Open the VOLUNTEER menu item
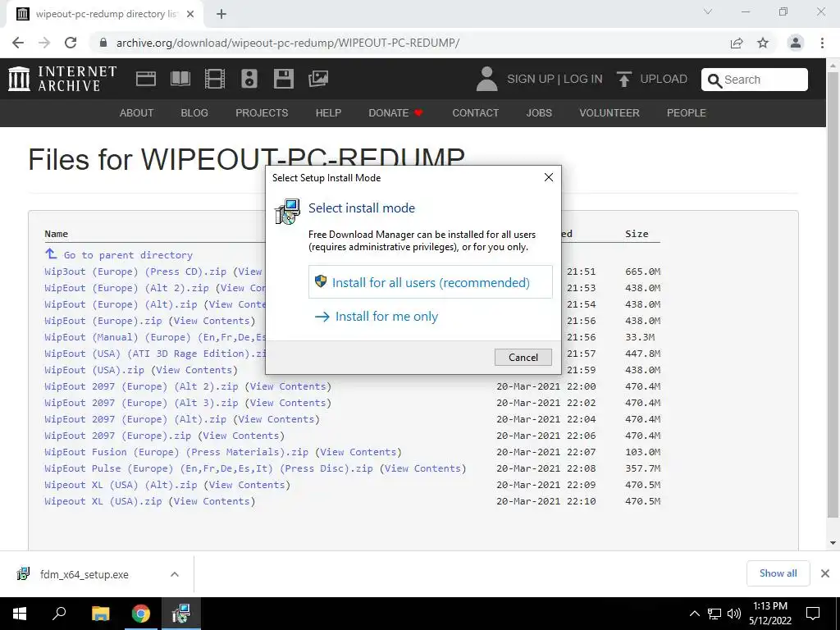Screen dimensions: 840x630 click(x=609, y=113)
